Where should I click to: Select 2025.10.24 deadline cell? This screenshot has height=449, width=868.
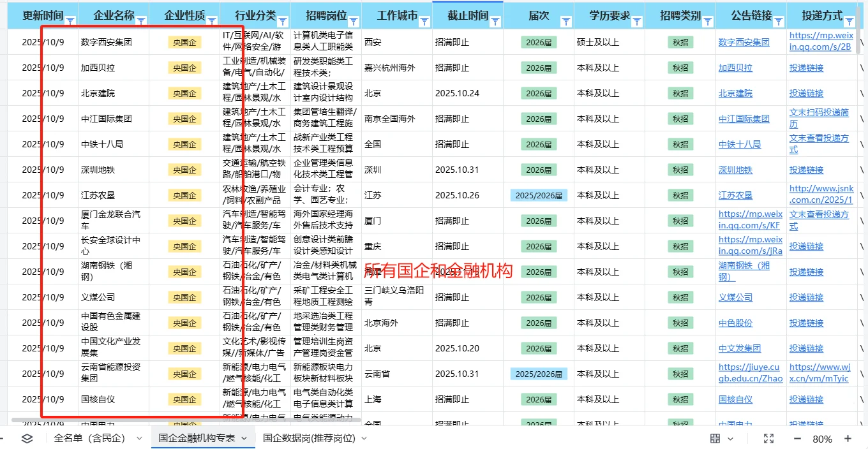click(x=468, y=93)
